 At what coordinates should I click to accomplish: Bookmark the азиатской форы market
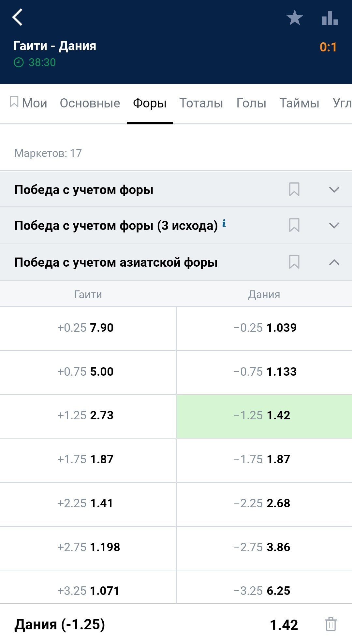pyautogui.click(x=294, y=262)
